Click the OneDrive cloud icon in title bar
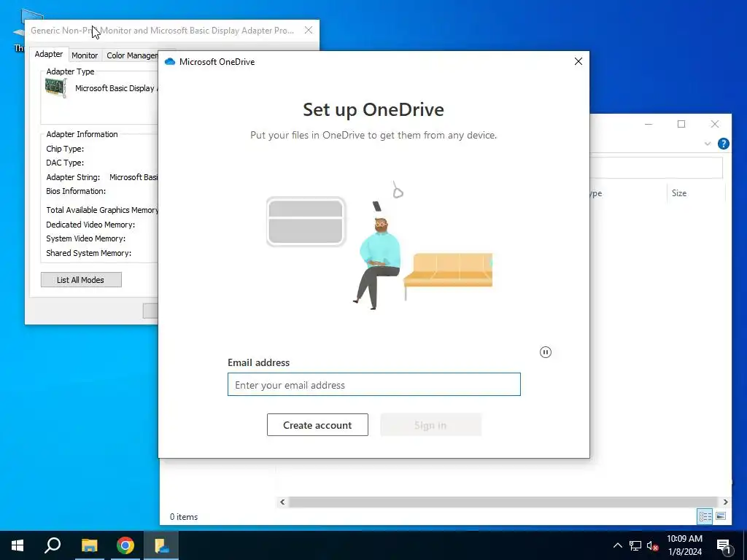The height and width of the screenshot is (560, 747). (x=169, y=61)
